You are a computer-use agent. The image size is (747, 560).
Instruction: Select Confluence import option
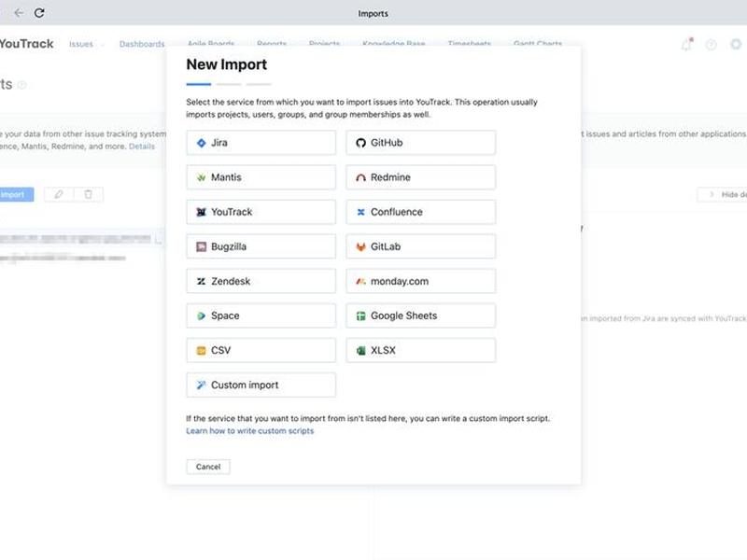point(421,212)
